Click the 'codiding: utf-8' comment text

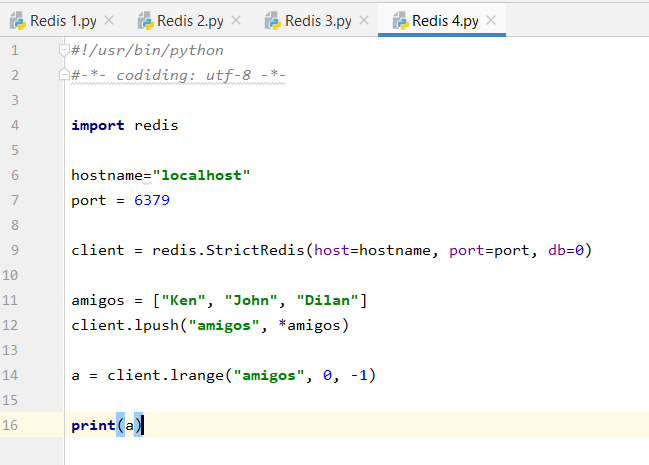tap(183, 75)
